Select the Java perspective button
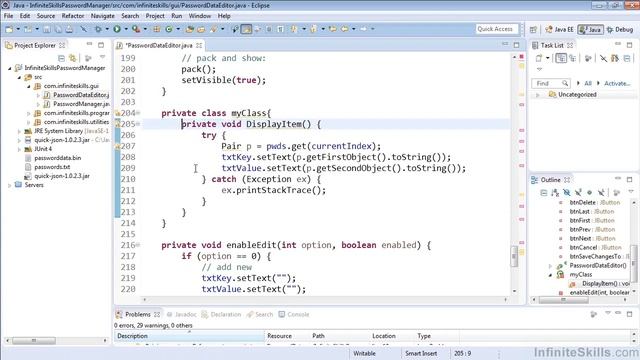The width and height of the screenshot is (640, 360). (590, 29)
